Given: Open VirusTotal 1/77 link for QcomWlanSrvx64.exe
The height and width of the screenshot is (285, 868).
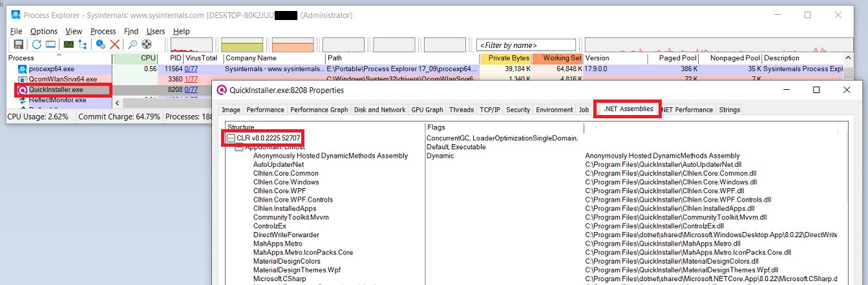Looking at the screenshot, I should [191, 79].
